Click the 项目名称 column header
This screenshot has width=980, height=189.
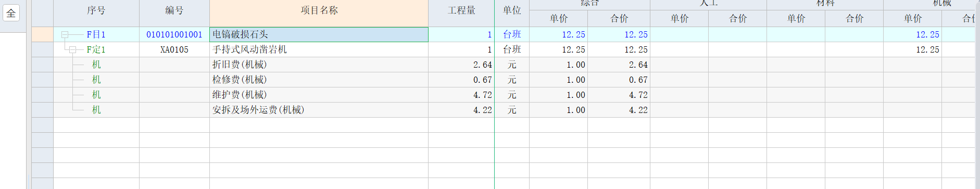(319, 10)
